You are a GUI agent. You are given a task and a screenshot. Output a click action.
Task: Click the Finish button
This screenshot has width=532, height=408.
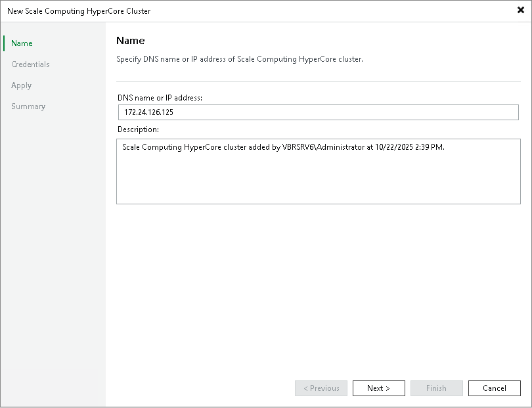pyautogui.click(x=436, y=388)
